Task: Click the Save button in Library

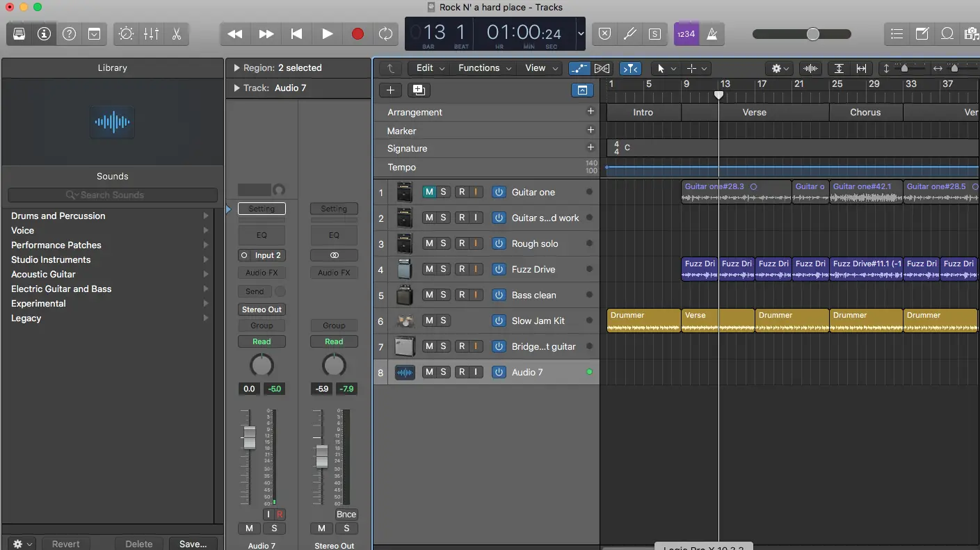Action: (x=193, y=544)
